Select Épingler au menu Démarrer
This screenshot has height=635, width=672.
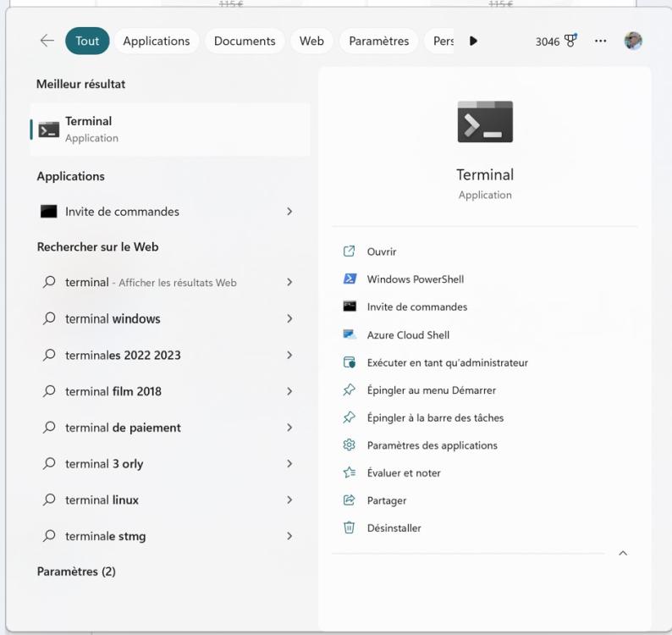(x=431, y=390)
